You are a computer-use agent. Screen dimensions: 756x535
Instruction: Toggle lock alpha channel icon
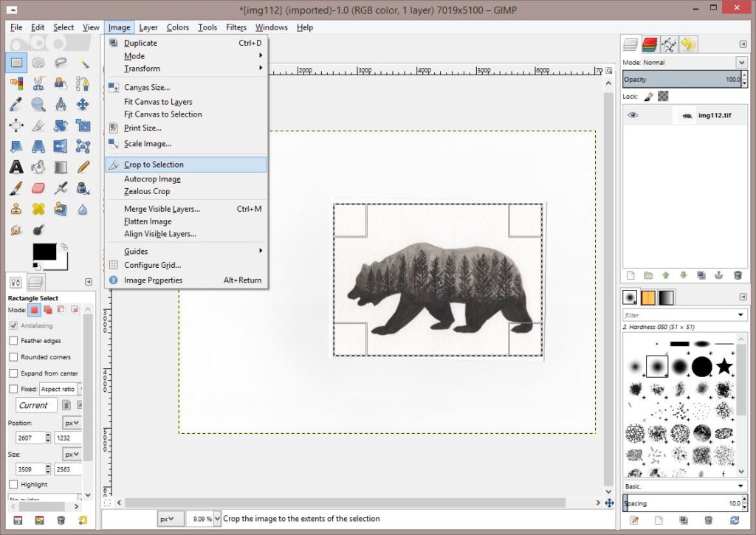coord(664,97)
